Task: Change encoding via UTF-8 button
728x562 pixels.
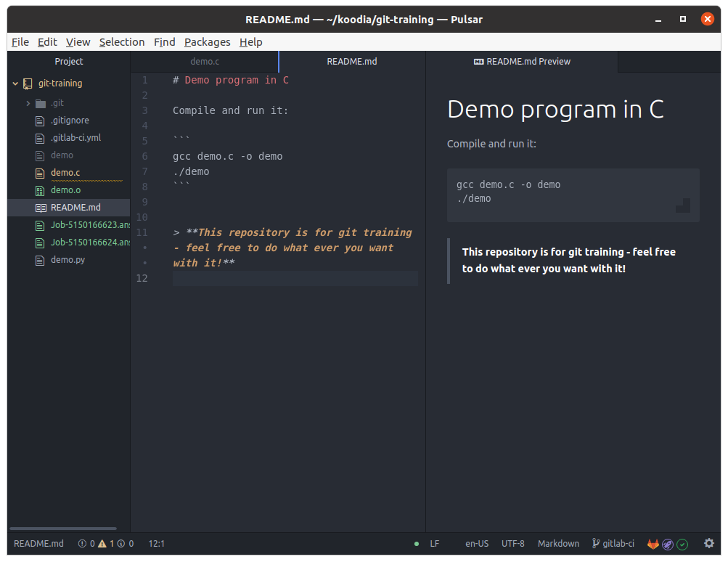Action: tap(513, 543)
